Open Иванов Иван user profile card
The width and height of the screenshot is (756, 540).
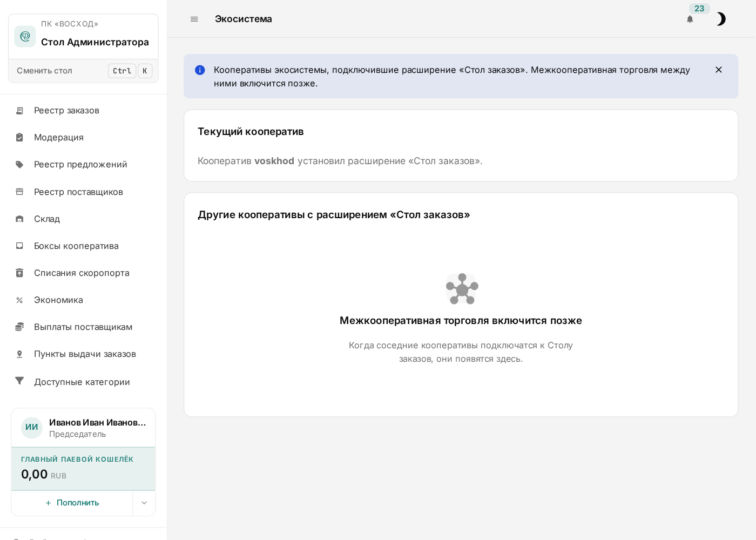[83, 428]
